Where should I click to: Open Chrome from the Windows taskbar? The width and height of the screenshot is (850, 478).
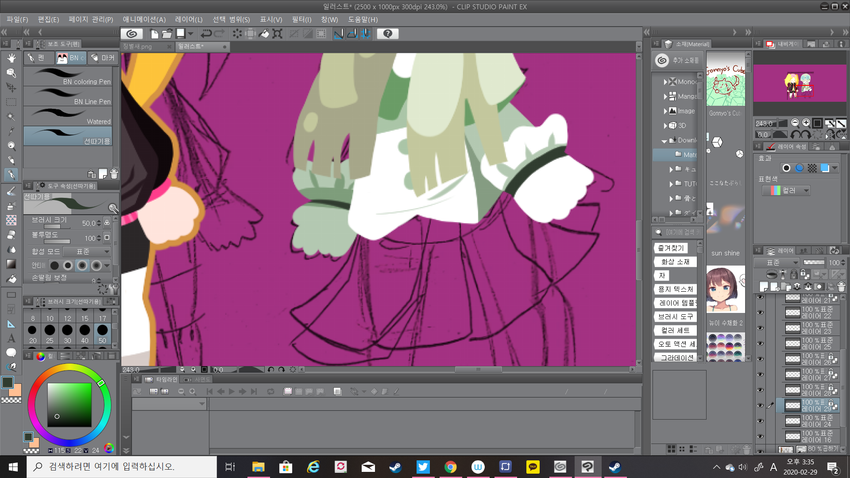click(x=450, y=467)
